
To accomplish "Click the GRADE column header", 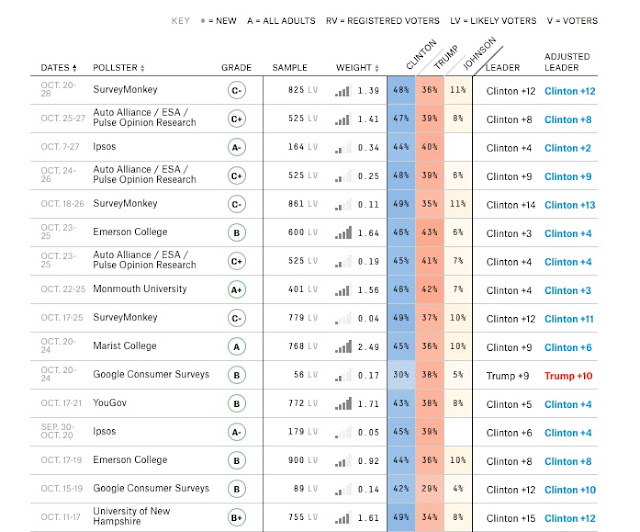I will click(x=236, y=68).
